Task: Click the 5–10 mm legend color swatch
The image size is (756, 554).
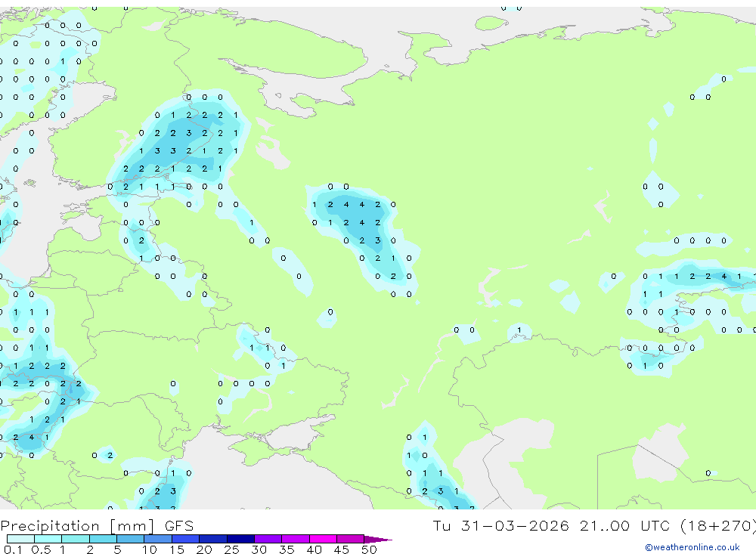Action: pos(131,539)
